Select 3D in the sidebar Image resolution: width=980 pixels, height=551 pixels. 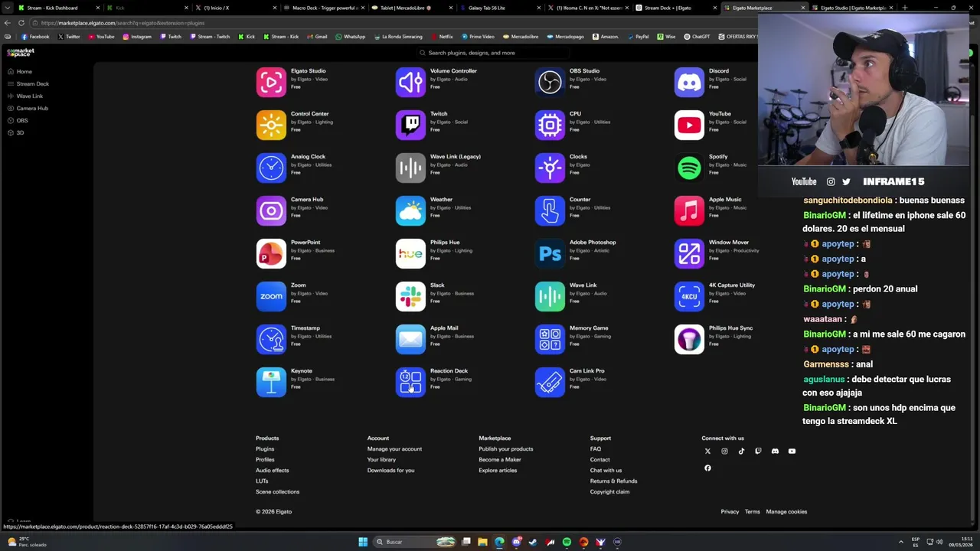(16, 132)
